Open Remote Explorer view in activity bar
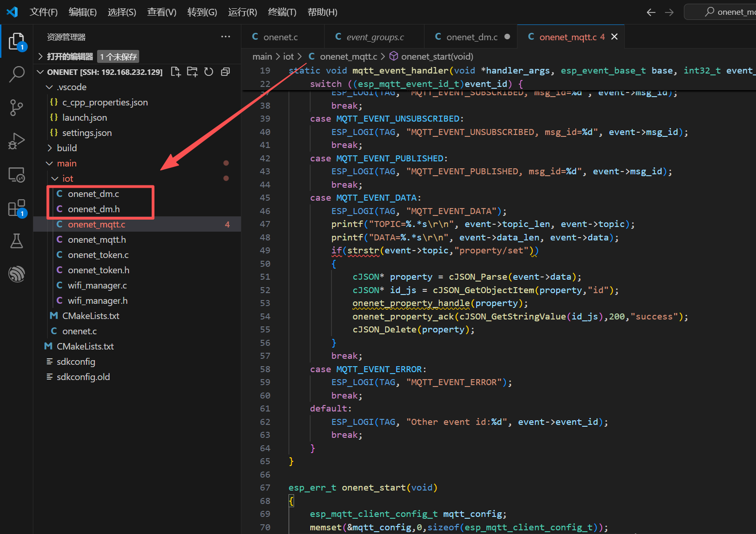Image resolution: width=756 pixels, height=534 pixels. point(17,175)
